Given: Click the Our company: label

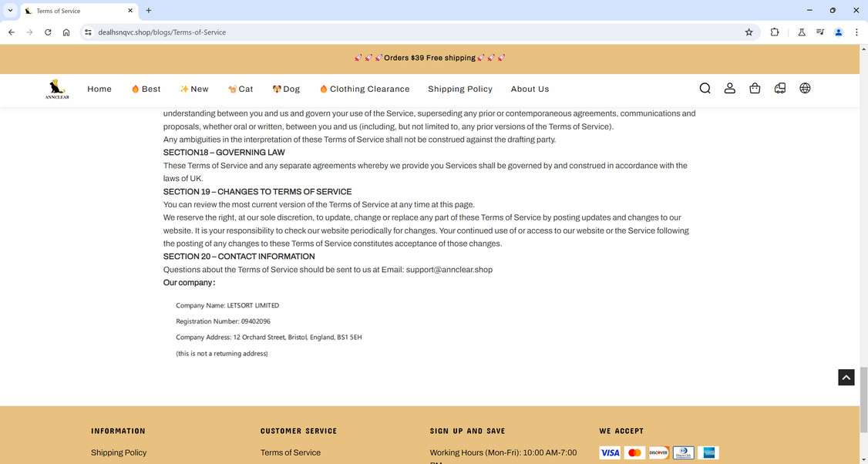Looking at the screenshot, I should click(x=189, y=282).
